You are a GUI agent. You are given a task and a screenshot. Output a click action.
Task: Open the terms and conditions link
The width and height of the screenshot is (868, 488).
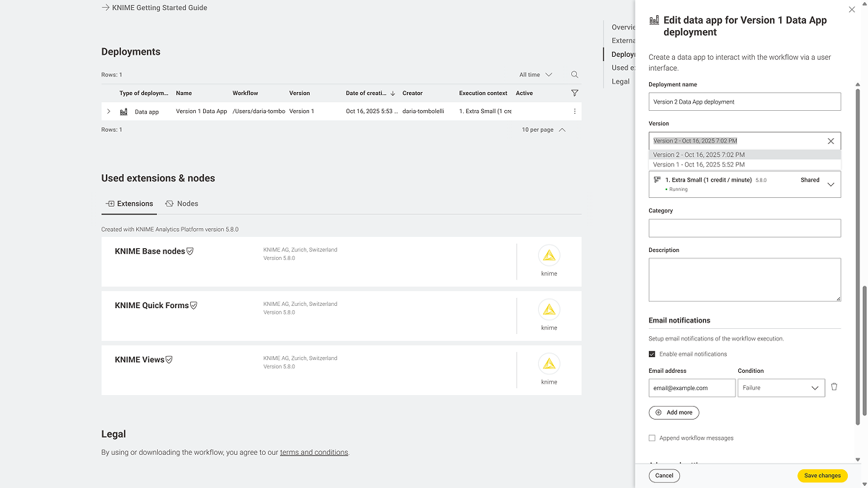[313, 453]
